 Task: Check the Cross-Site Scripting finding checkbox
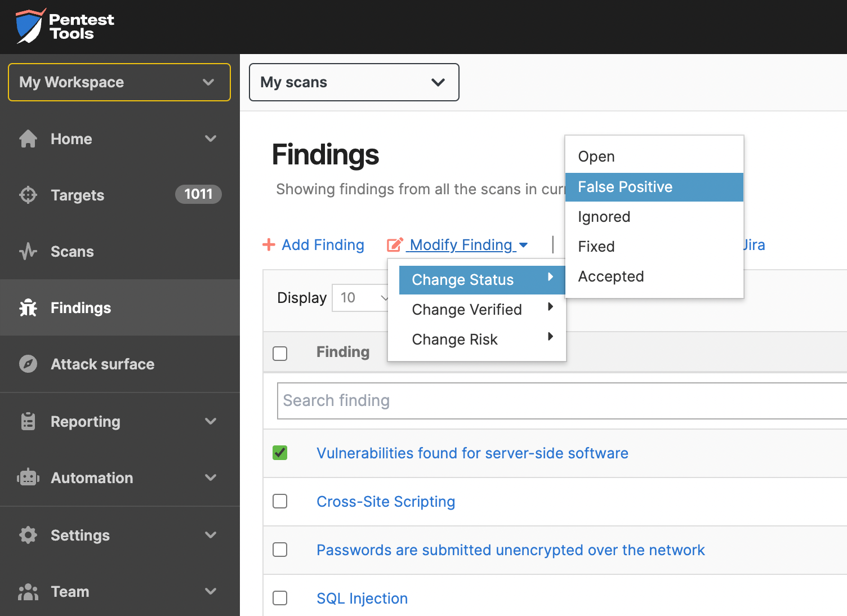tap(280, 501)
